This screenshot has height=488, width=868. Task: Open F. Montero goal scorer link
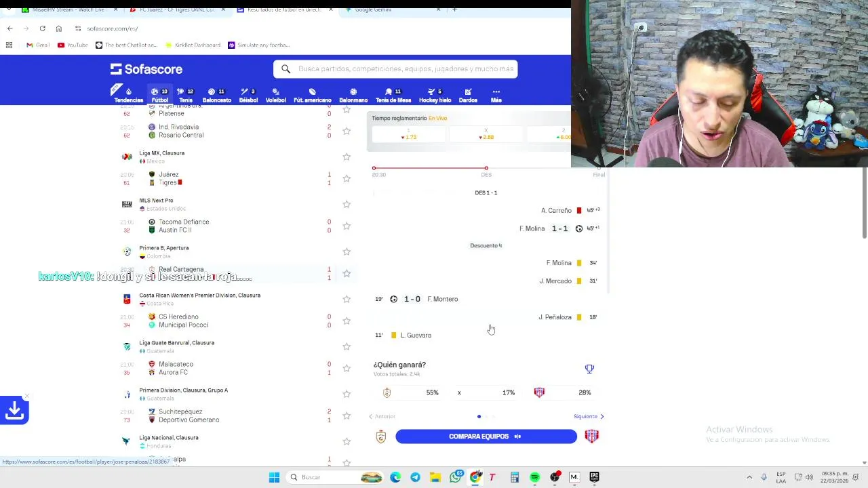click(442, 299)
